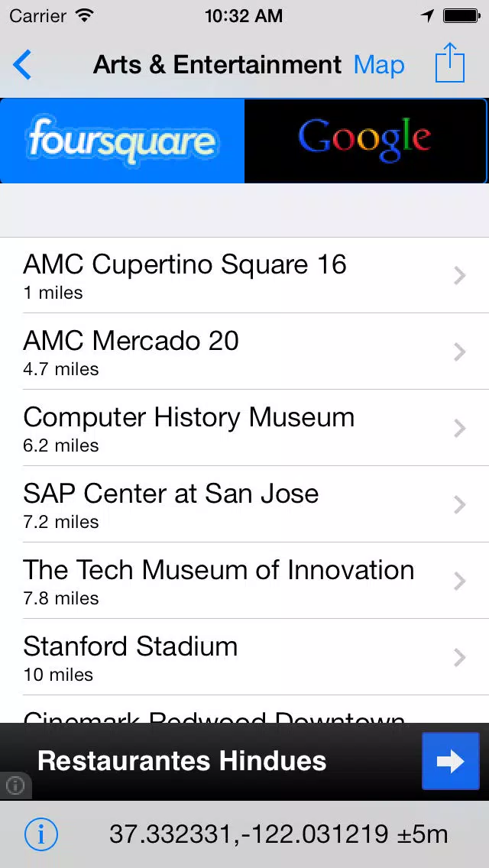Expand Computer History Museum chevron

point(460,428)
